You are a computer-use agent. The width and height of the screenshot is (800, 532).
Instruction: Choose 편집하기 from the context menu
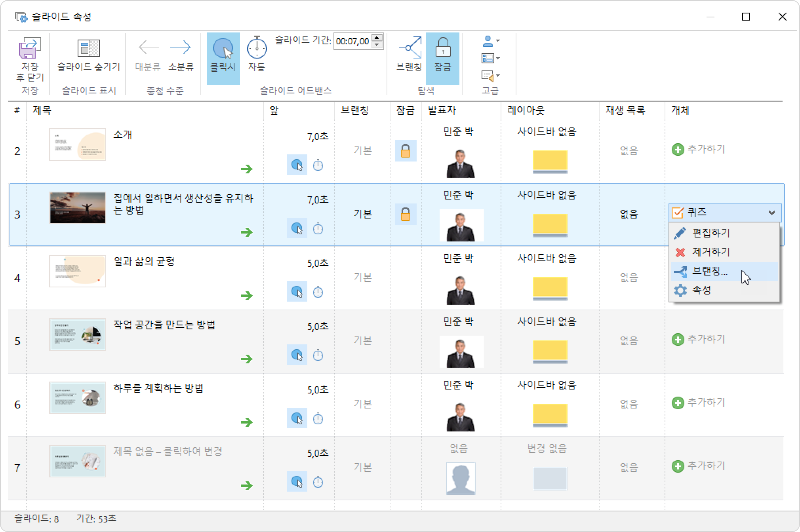pyautogui.click(x=710, y=233)
